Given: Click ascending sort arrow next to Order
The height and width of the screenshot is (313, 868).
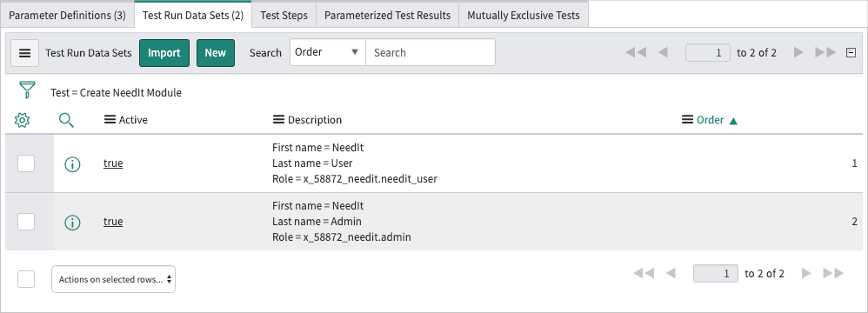Looking at the screenshot, I should click(733, 121).
